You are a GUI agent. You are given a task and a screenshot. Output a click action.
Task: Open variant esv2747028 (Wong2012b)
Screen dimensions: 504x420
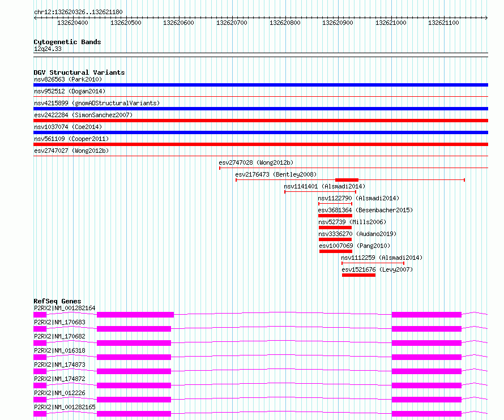coord(256,162)
